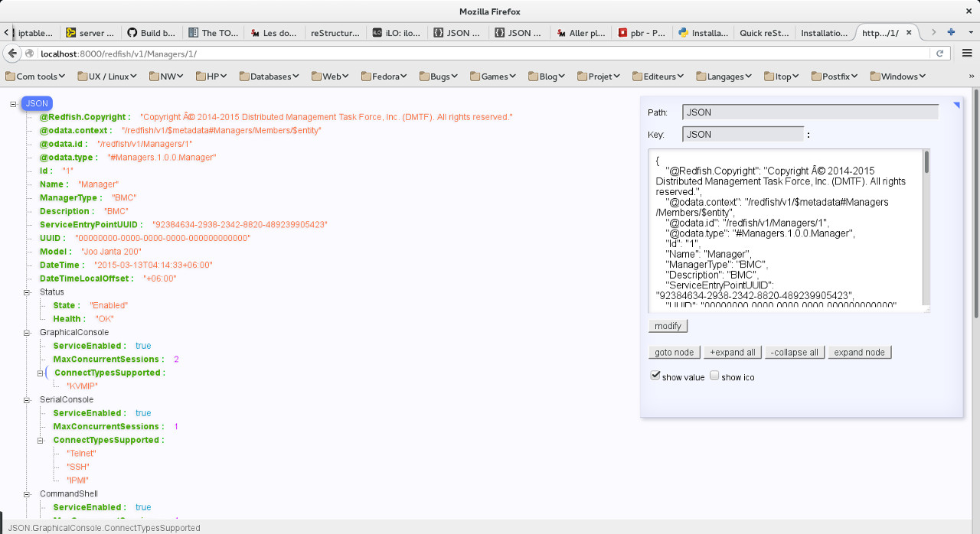Viewport: 980px width, 534px height.
Task: Open the Firefox hamburger menu
Action: point(966,54)
